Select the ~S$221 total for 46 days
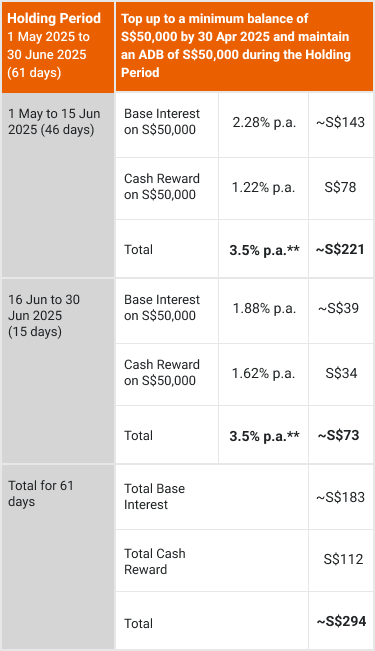Viewport: 375px width, 651px height. (x=341, y=250)
